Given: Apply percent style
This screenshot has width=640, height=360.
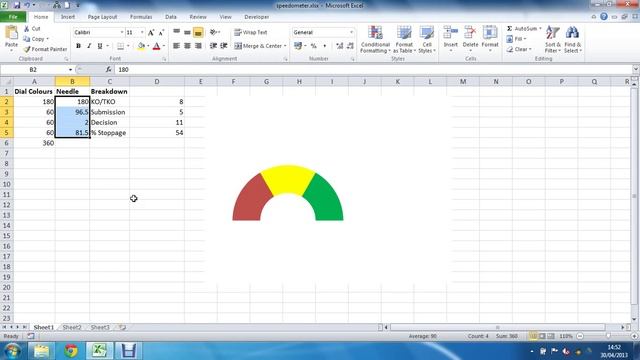Looking at the screenshot, I should 313,46.
